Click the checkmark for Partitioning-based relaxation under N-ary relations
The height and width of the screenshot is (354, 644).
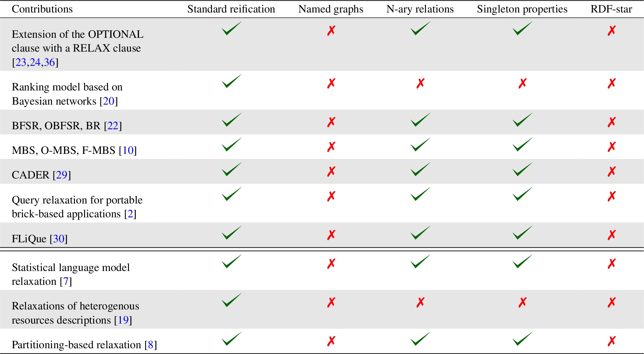pyautogui.click(x=420, y=339)
